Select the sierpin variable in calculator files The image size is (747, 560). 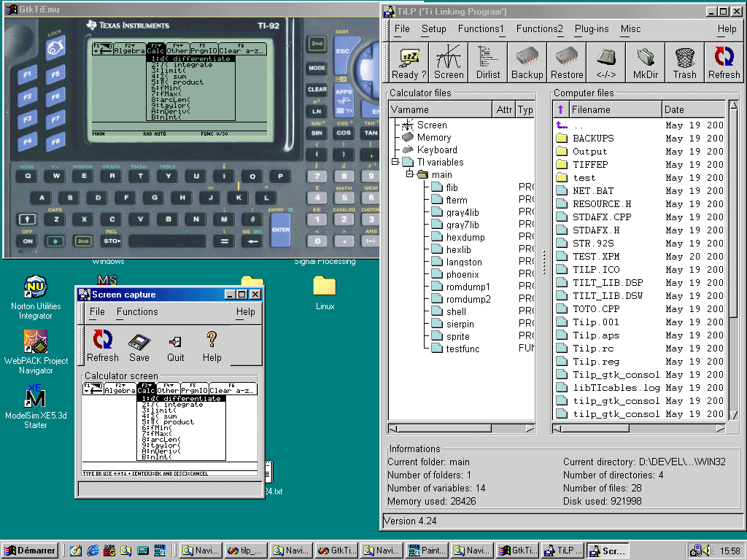[460, 324]
